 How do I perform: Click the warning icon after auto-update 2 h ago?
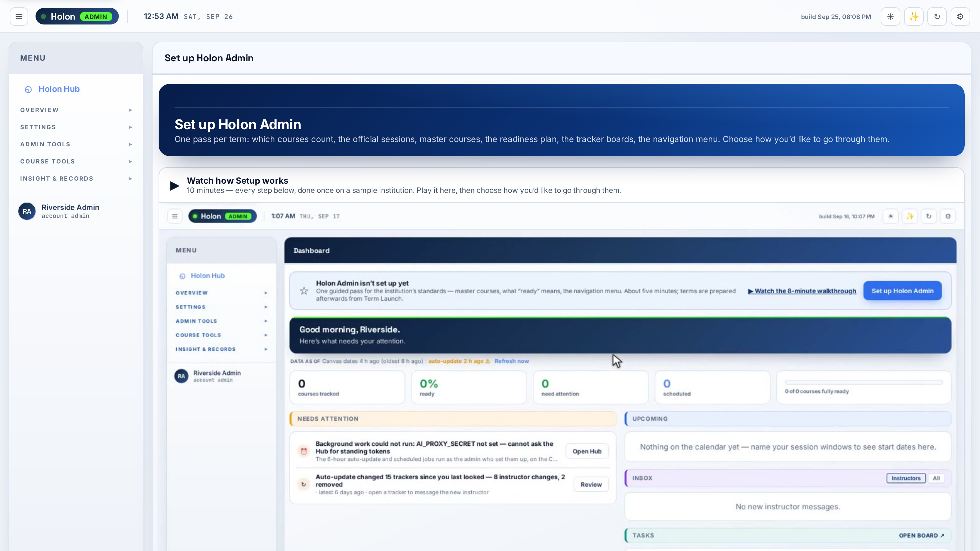click(487, 361)
